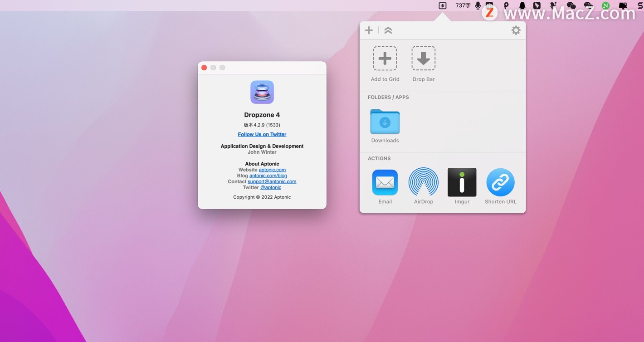Screen dimensions: 644x342
Task: Click the plus icon in Dropzone panel header
Action: 369,30
